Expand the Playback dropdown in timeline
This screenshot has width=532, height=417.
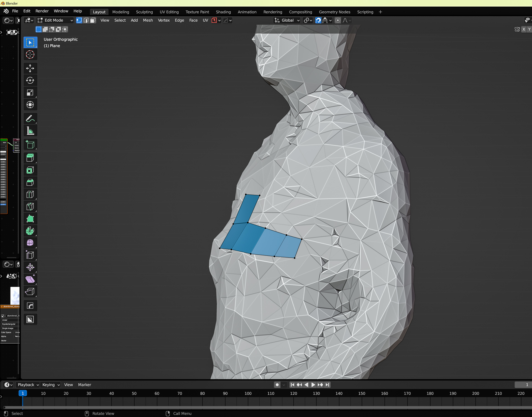coord(28,385)
